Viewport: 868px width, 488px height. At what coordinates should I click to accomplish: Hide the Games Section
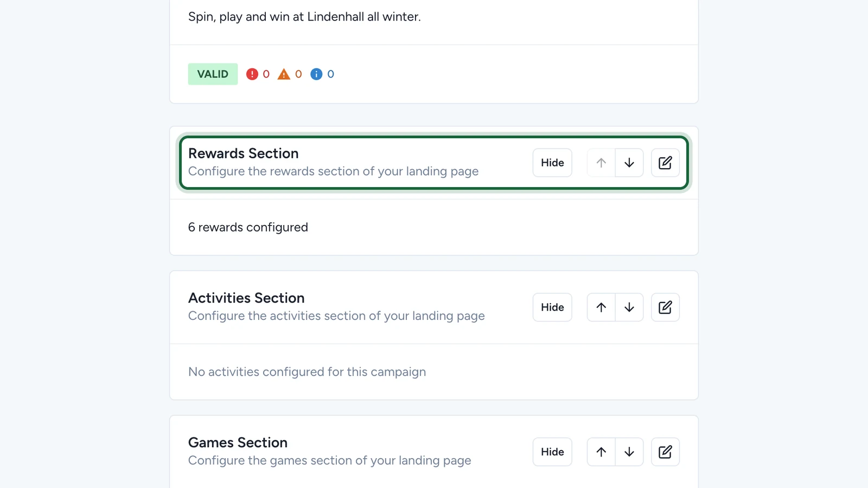pos(552,452)
